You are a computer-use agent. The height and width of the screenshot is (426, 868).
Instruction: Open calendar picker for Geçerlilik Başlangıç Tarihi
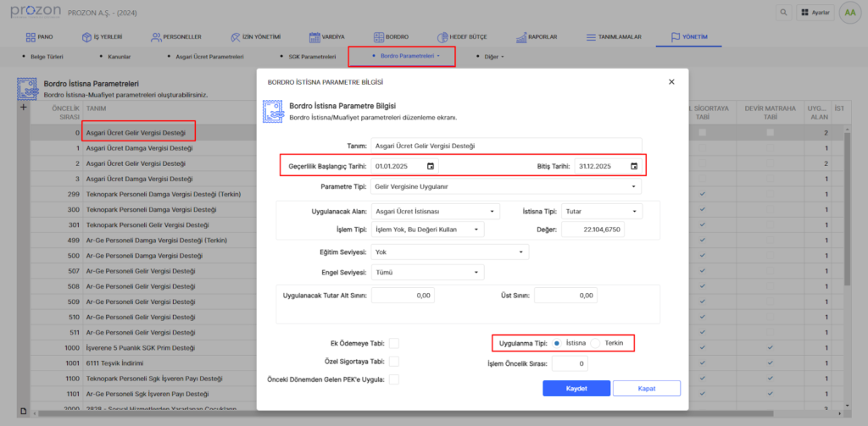(431, 166)
